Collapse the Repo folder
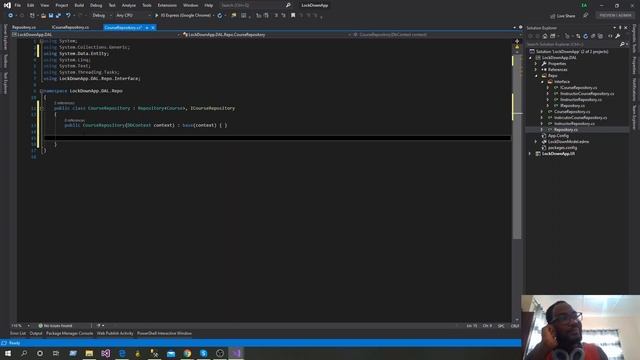This screenshot has height=360, width=640. (x=536, y=76)
